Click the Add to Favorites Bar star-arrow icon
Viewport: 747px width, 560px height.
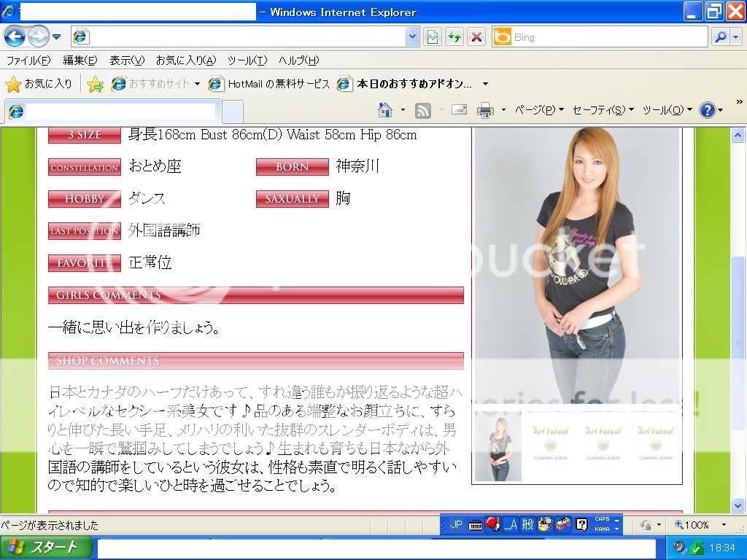(x=95, y=85)
